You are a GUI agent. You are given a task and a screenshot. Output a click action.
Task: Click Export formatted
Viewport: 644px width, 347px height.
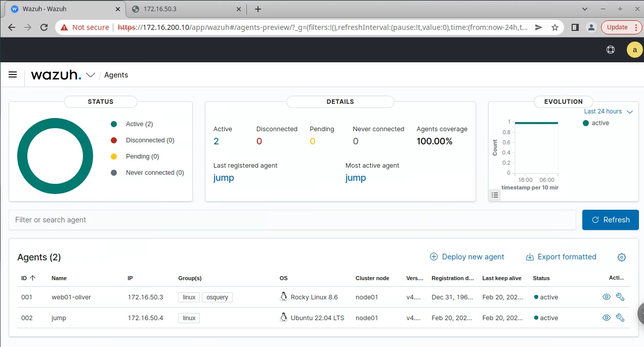561,257
